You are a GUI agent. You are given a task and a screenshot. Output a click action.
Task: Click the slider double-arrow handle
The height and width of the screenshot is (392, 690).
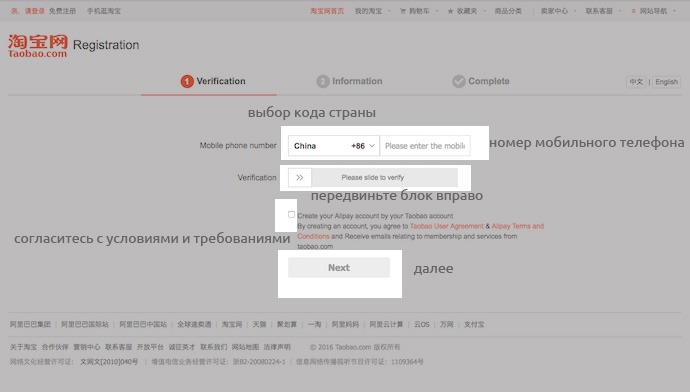[x=300, y=177]
